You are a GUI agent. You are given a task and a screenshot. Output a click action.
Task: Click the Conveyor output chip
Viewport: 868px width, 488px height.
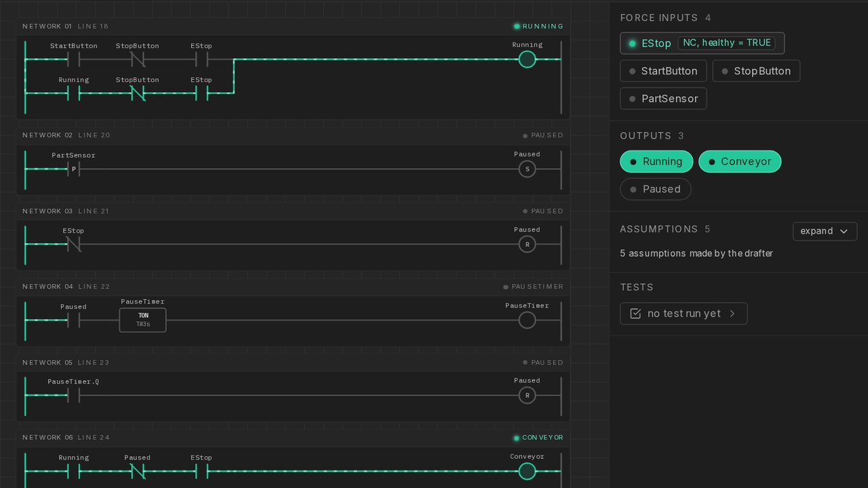(x=740, y=161)
